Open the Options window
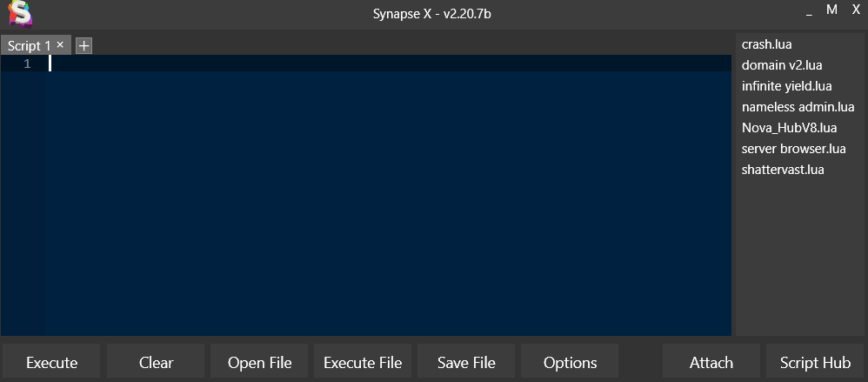The height and width of the screenshot is (382, 868). click(570, 363)
